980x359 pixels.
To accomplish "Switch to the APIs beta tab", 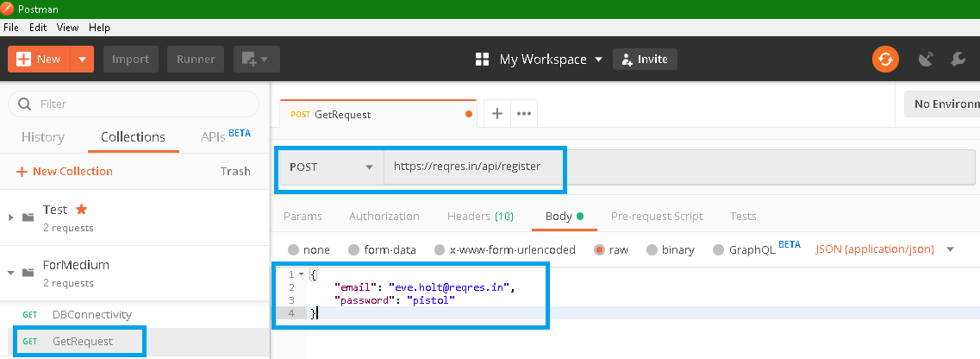I will (226, 135).
